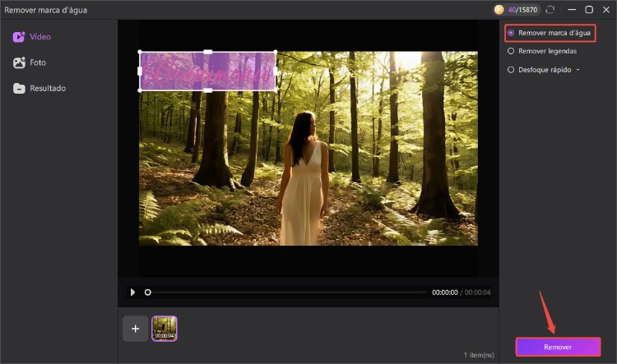This screenshot has height=364, width=617.
Task: Add a new video with plus button
Action: click(135, 329)
